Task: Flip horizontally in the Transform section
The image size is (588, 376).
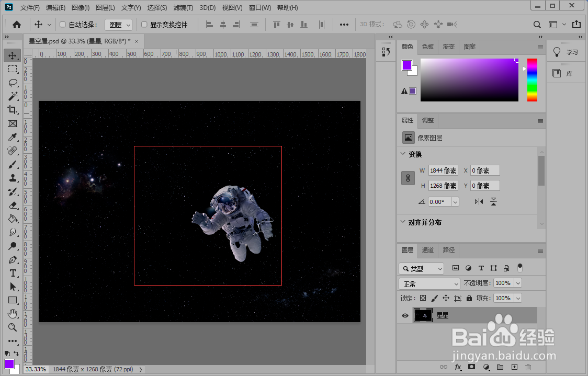Action: (479, 202)
